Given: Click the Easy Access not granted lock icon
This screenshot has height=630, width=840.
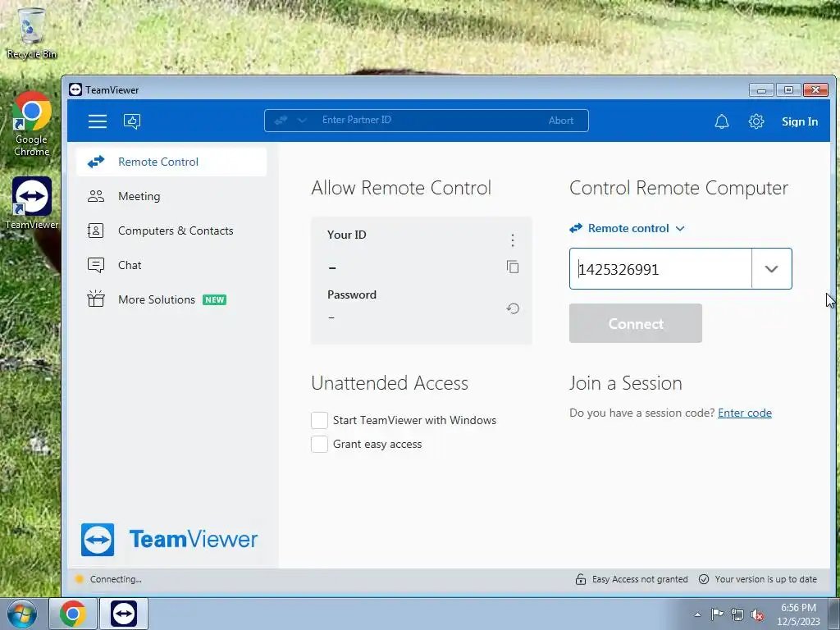Looking at the screenshot, I should (x=580, y=579).
